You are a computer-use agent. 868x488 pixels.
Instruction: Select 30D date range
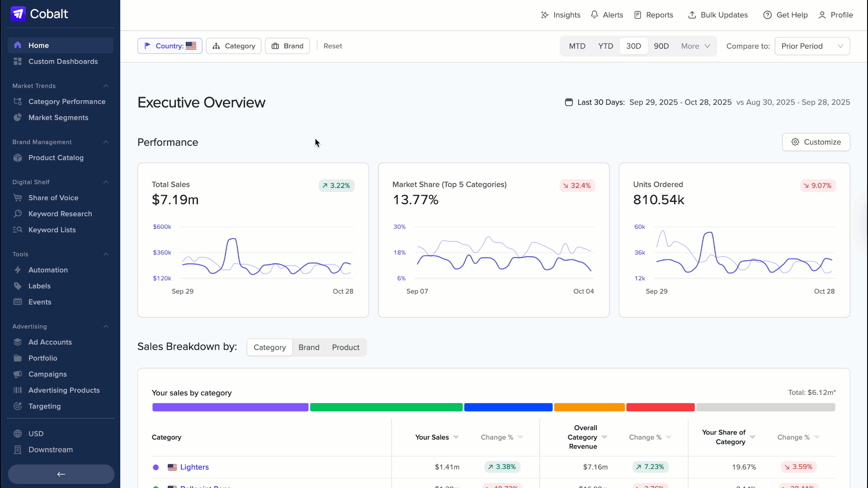pyautogui.click(x=633, y=46)
